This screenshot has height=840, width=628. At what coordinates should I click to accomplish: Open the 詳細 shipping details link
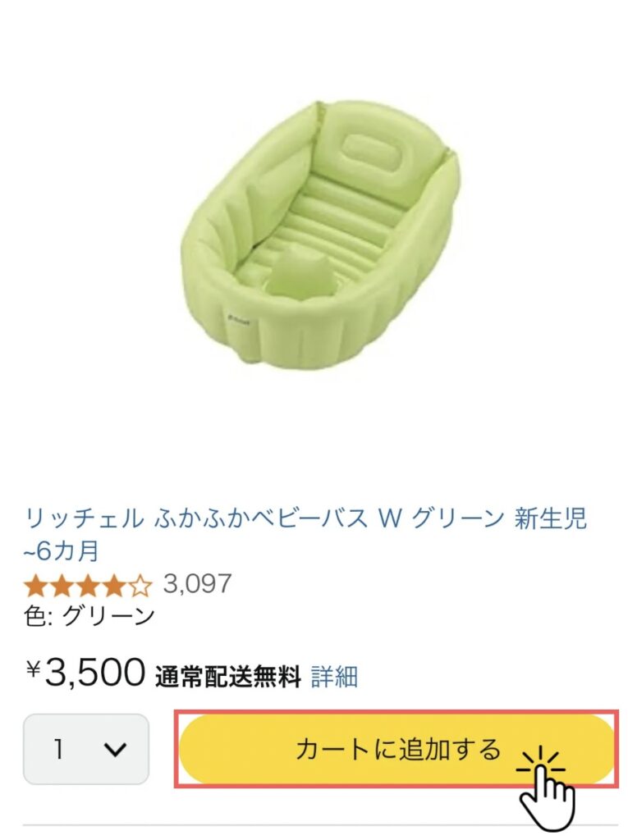tap(334, 676)
